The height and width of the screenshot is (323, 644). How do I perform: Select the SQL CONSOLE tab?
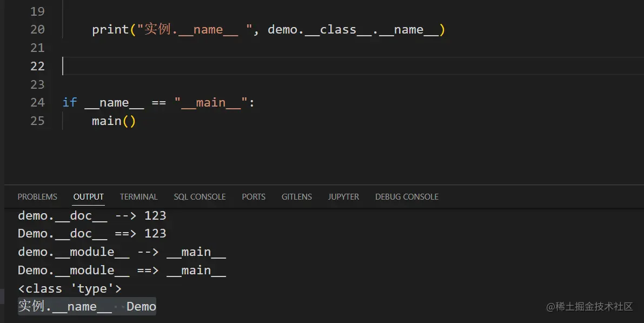(200, 197)
